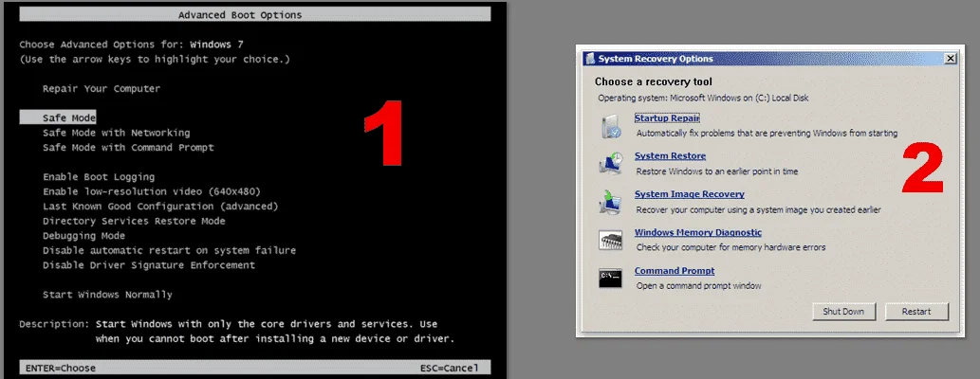980x379 pixels.
Task: Select Disable Driver Signature Enforcement
Action: 149,265
